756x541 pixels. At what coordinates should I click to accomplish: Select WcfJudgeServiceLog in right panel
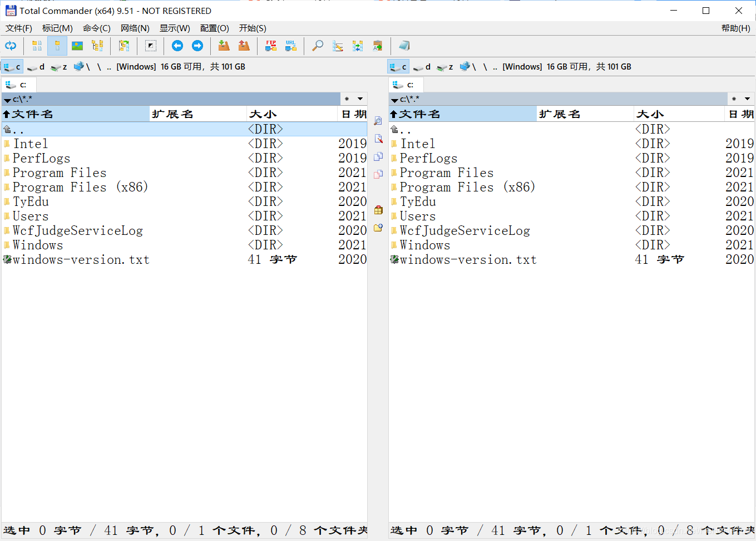571,230
